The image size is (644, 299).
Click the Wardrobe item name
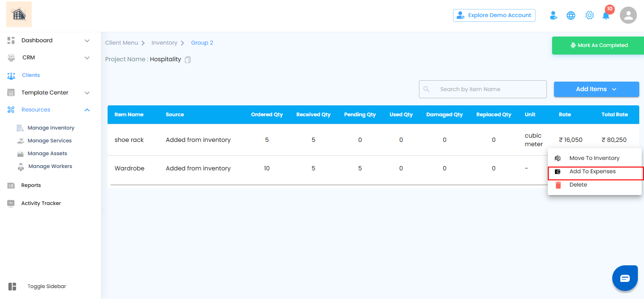click(x=129, y=168)
